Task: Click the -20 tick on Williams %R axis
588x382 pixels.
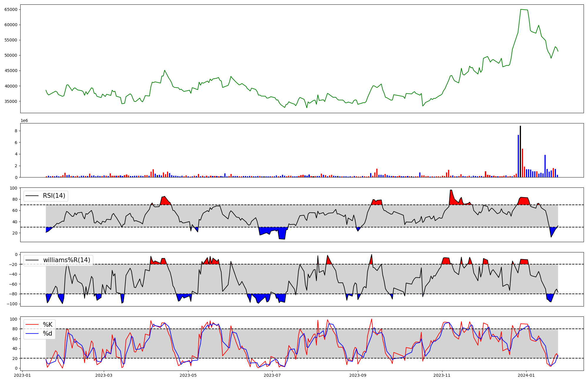Action: [13, 264]
